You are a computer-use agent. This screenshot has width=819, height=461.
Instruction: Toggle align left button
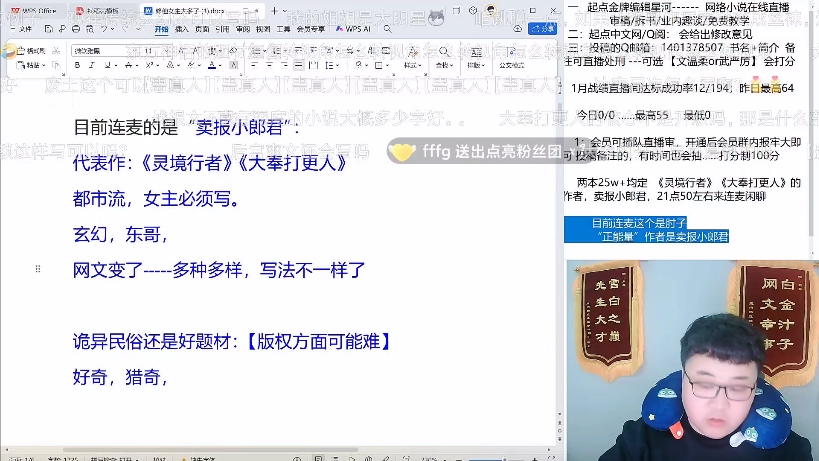(254, 65)
